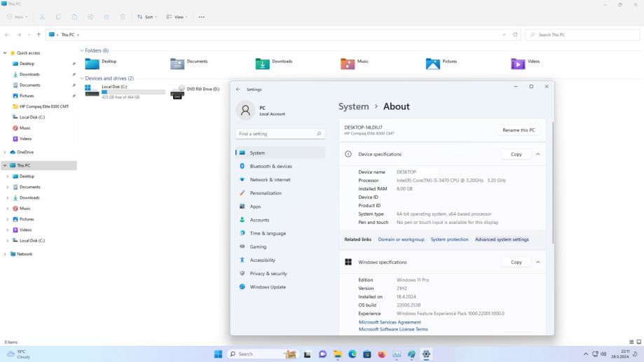Collapse the Folders (6) group
644x362 pixels.
[x=82, y=50]
